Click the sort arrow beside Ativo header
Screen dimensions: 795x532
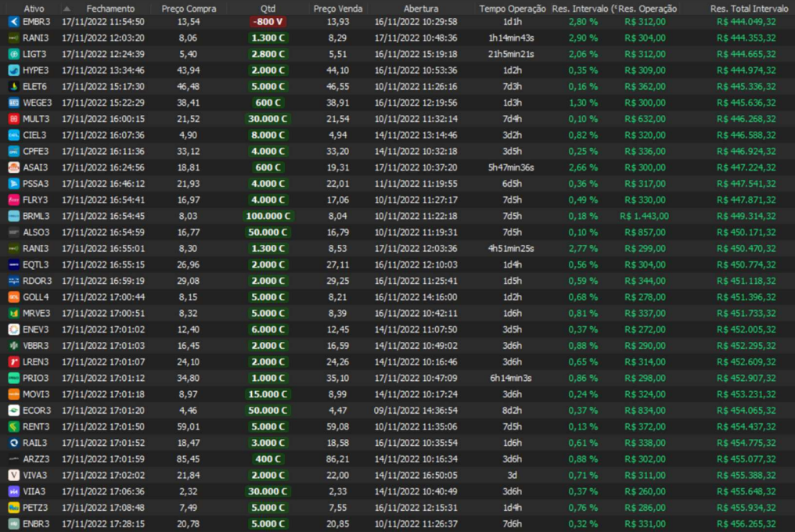pos(66,8)
